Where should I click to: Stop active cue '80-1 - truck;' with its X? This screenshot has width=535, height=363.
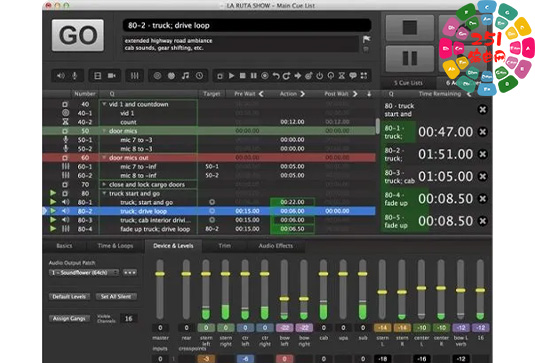coord(482,132)
